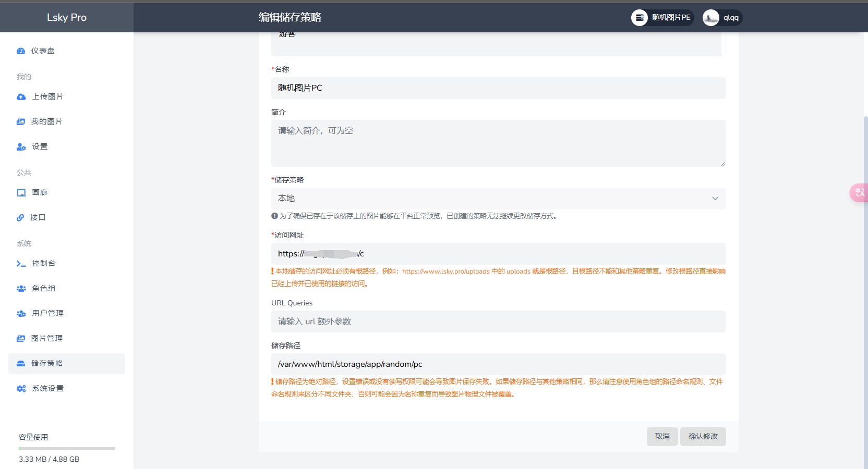Viewport: 868px width, 469px height.
Task: Open the qlqq user account menu
Action: point(722,18)
